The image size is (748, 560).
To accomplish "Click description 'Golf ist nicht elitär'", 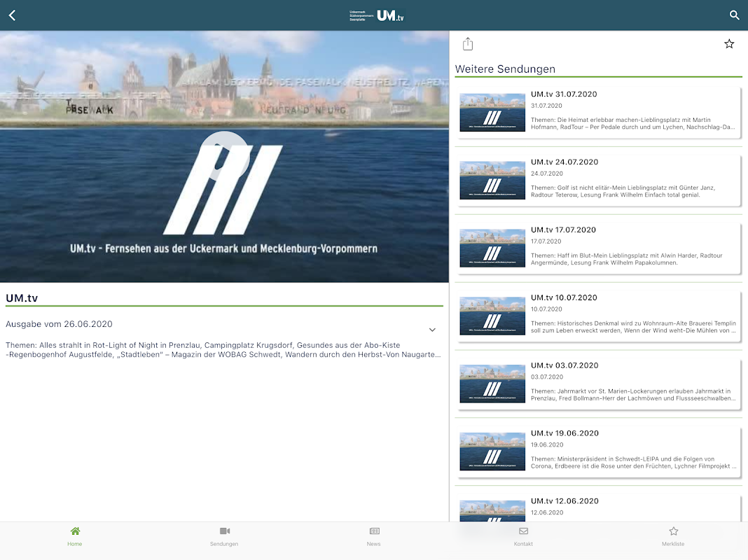I will click(x=623, y=191).
